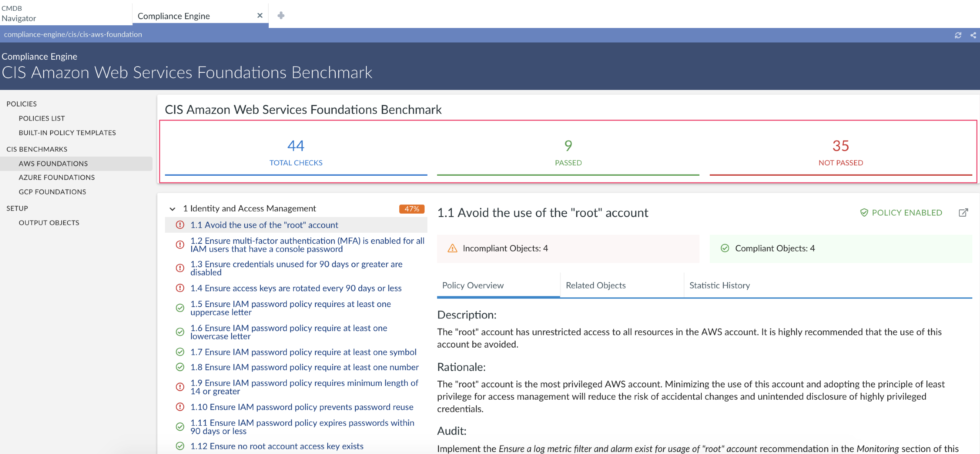Viewport: 980px width, 454px height.
Task: Close the Compliance Engine tab
Action: click(260, 15)
